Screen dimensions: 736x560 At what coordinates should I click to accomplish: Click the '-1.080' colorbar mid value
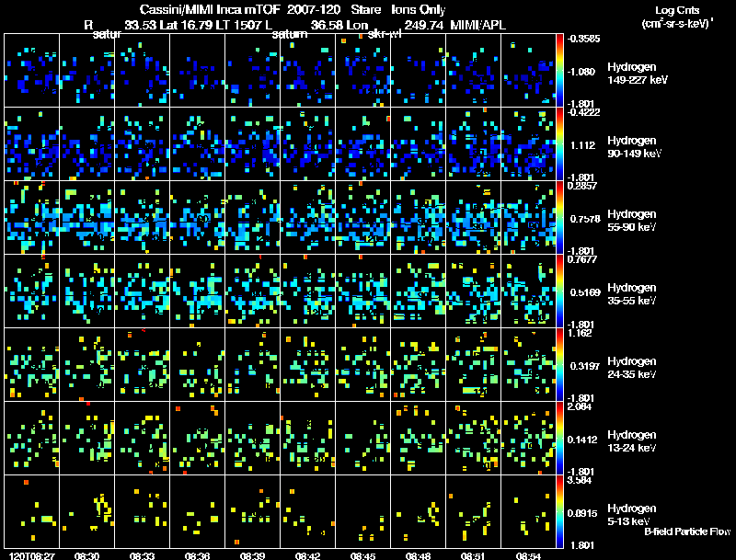point(581,72)
